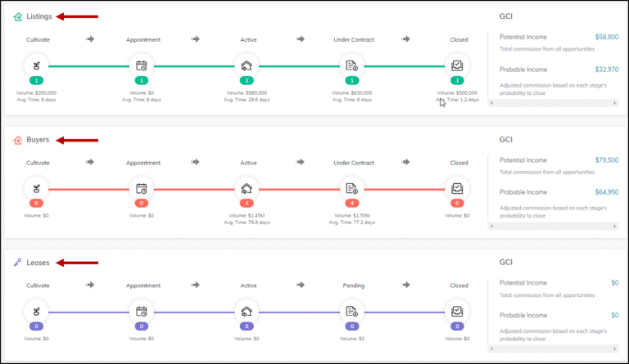Image resolution: width=629 pixels, height=364 pixels.
Task: Click Leases Closed stage label
Action: coord(459,285)
